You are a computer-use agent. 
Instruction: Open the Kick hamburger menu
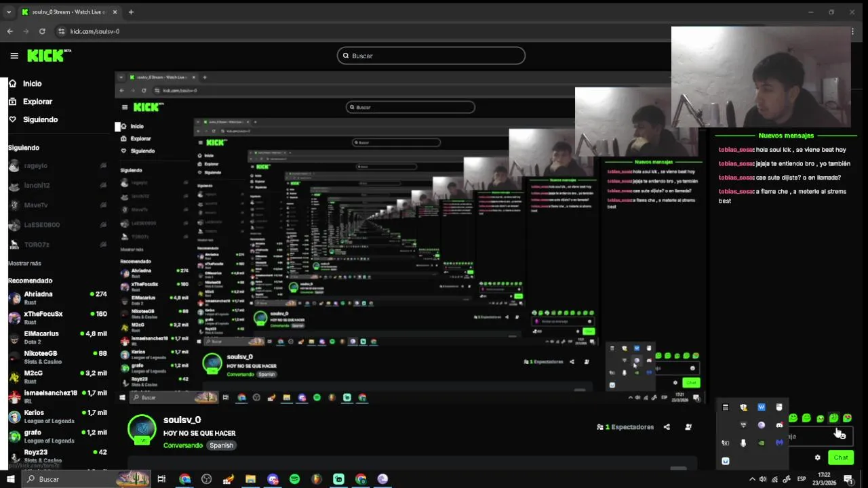pos(14,56)
